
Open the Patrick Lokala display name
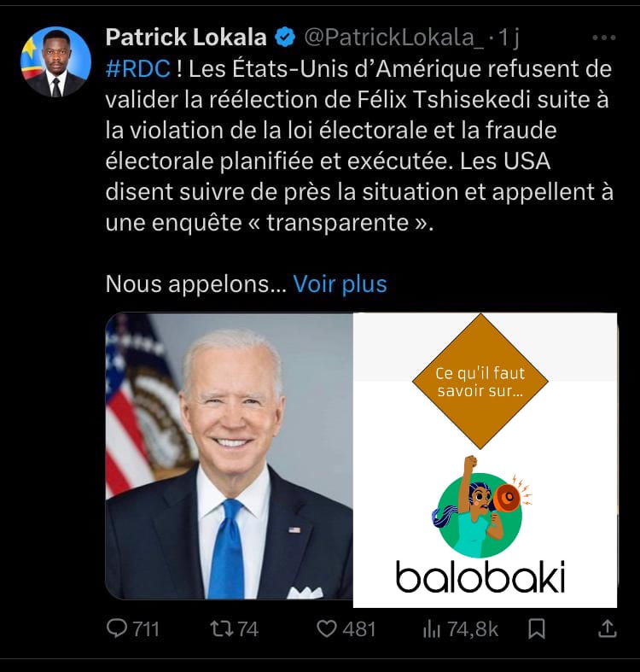point(186,38)
